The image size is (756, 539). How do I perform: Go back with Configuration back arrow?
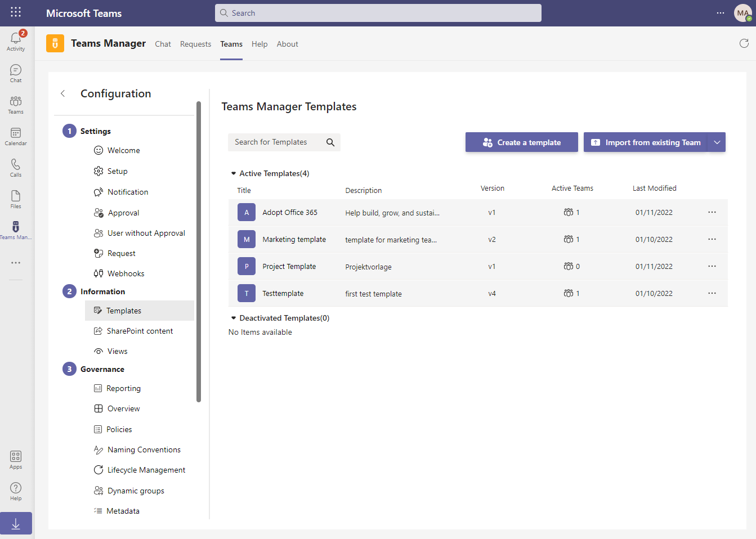(63, 93)
